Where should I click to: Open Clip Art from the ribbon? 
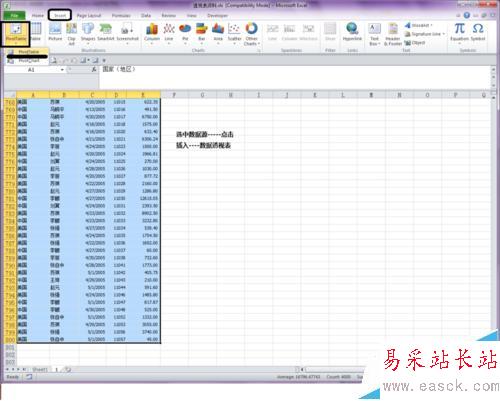71,33
